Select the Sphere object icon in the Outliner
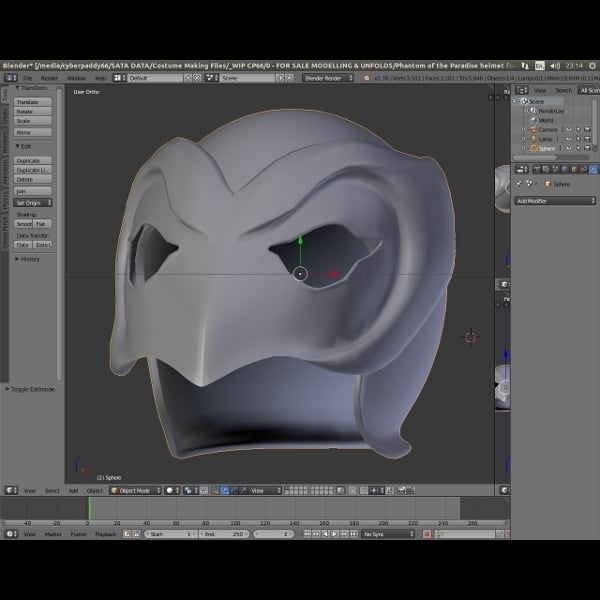The image size is (600, 600). [533, 148]
